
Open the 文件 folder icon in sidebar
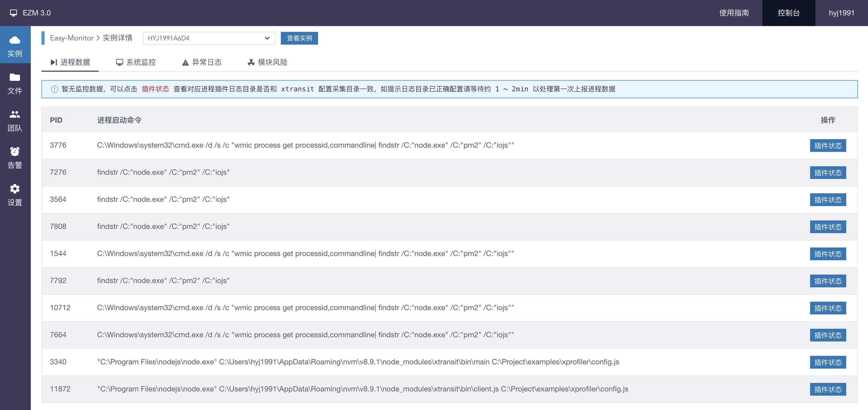pyautogui.click(x=15, y=77)
